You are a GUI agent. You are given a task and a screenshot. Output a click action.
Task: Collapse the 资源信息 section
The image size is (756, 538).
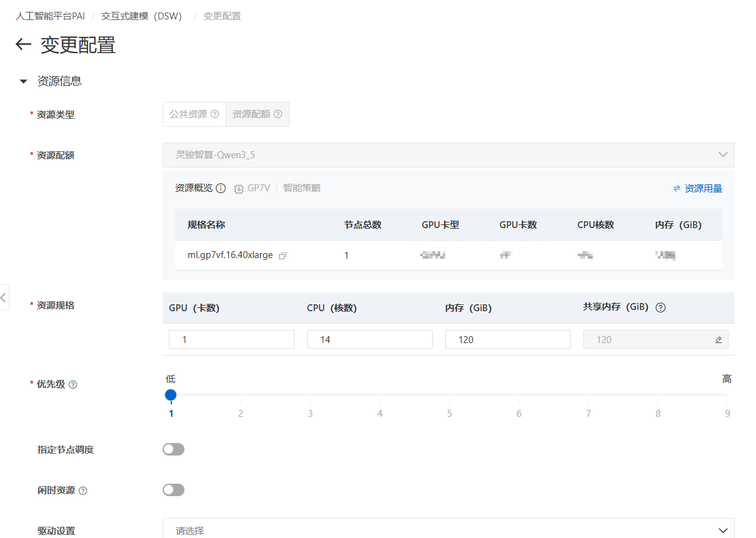pos(23,81)
